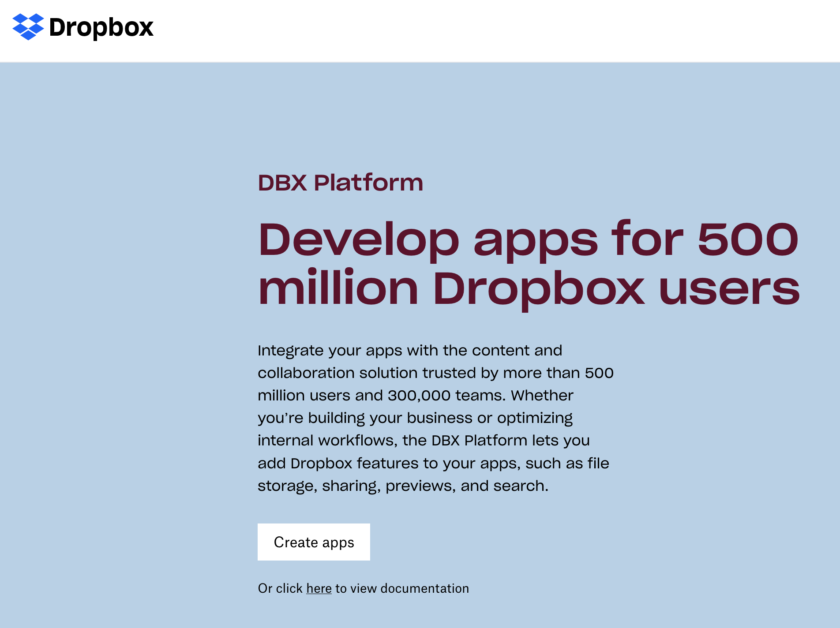Open the 'here' documentation link

(319, 588)
